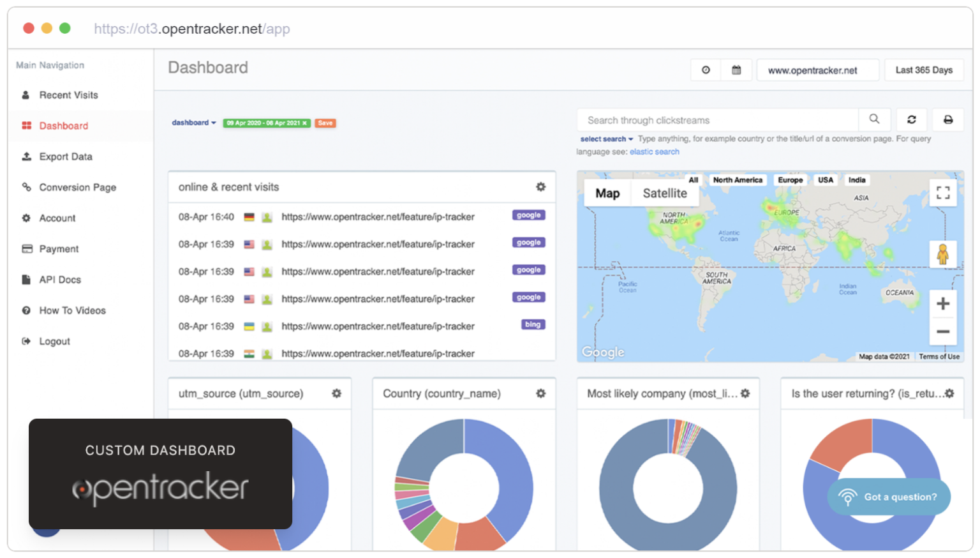Expand the dashboard dropdown

coord(193,123)
